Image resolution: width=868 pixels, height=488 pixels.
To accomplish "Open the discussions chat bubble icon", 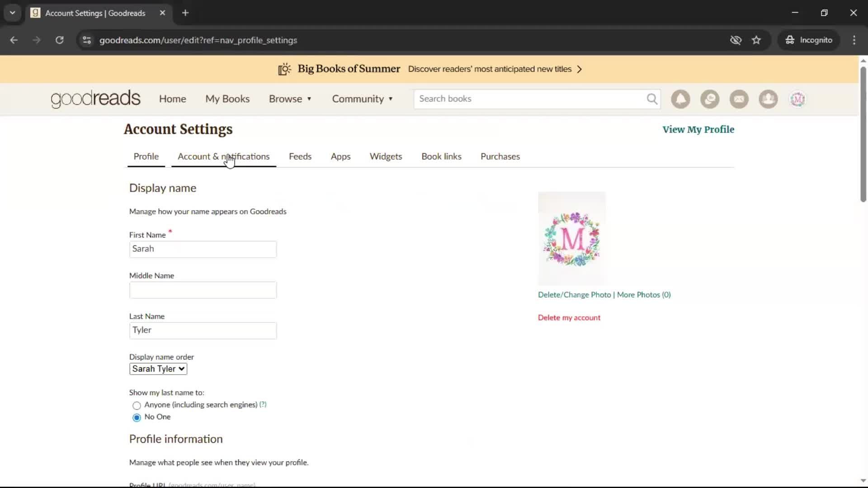I will coord(710,99).
